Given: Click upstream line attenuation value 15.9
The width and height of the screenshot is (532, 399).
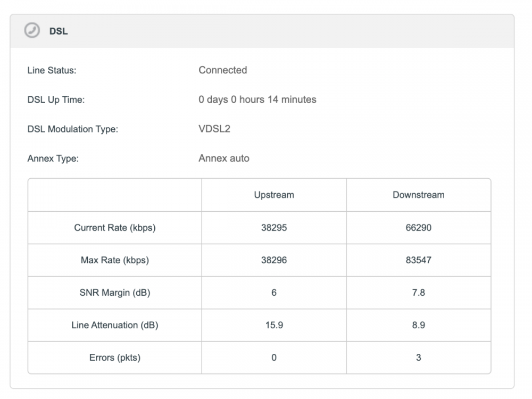Looking at the screenshot, I should pos(274,325).
